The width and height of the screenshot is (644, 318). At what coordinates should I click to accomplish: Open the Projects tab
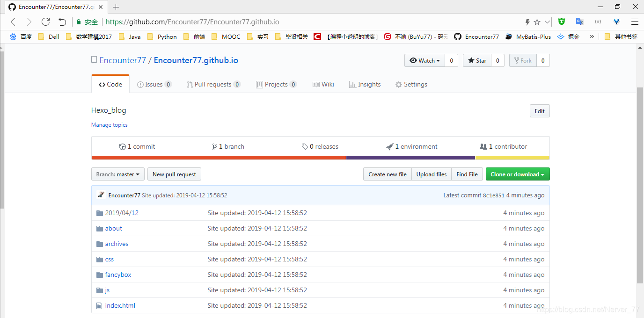coord(276,84)
